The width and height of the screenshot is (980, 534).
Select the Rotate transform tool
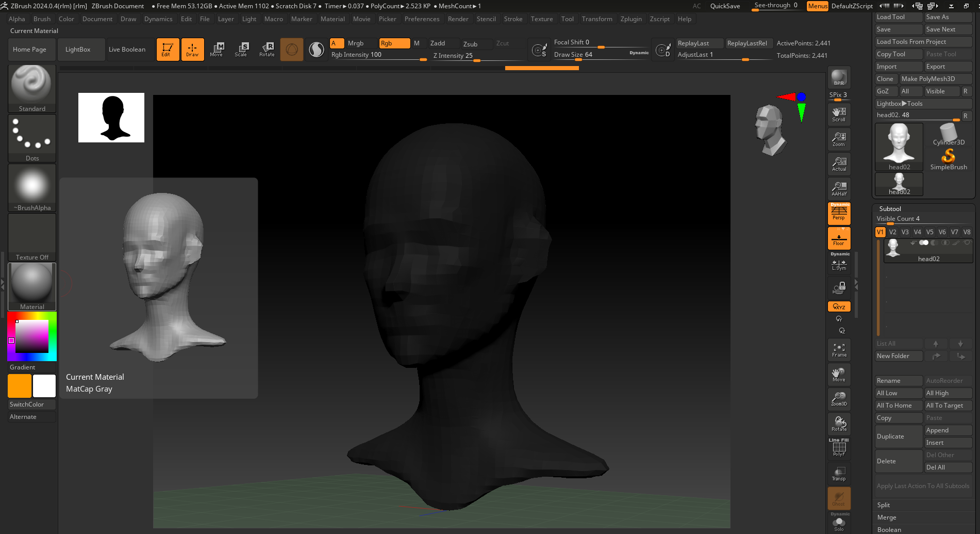267,49
